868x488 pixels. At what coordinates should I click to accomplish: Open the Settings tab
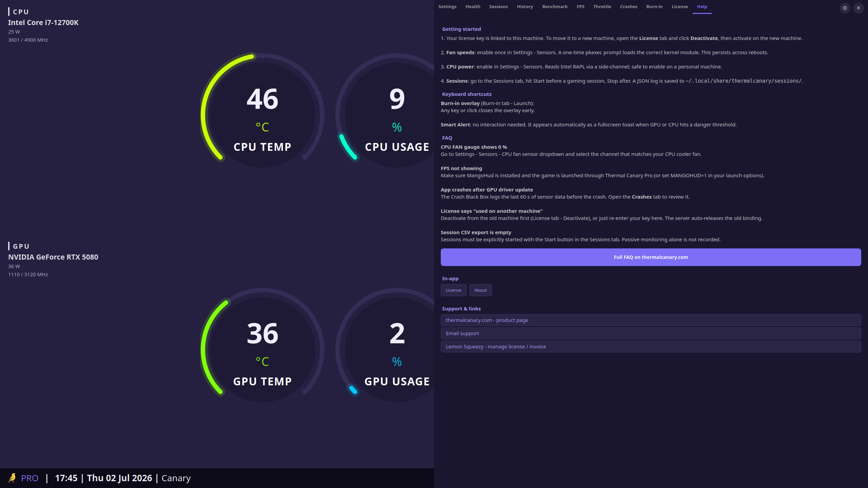[447, 6]
